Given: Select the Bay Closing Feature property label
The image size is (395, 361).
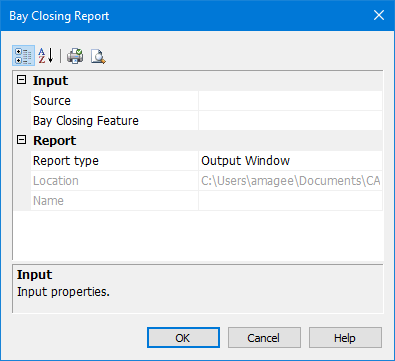Looking at the screenshot, I should [86, 121].
